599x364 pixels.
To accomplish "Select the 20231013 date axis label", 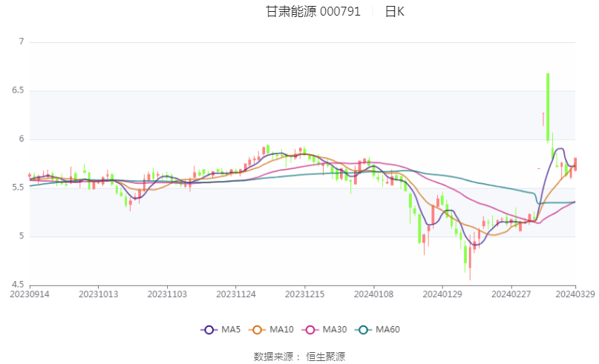I will (98, 294).
